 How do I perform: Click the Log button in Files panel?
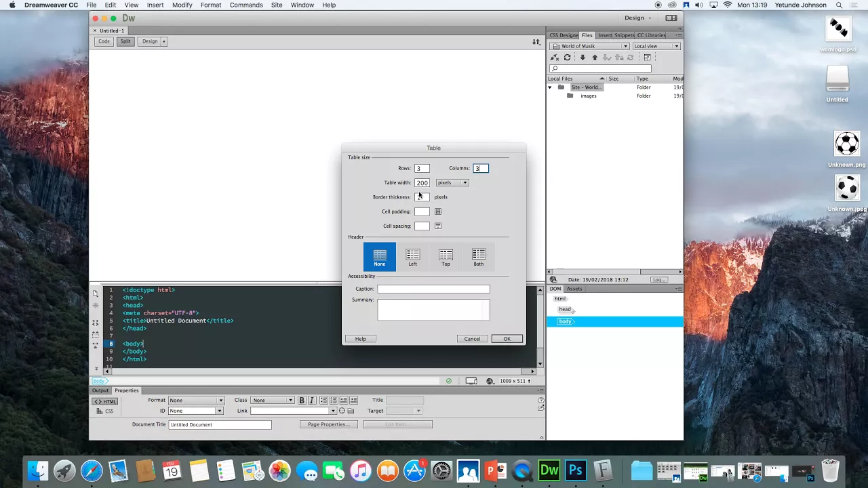pos(658,279)
